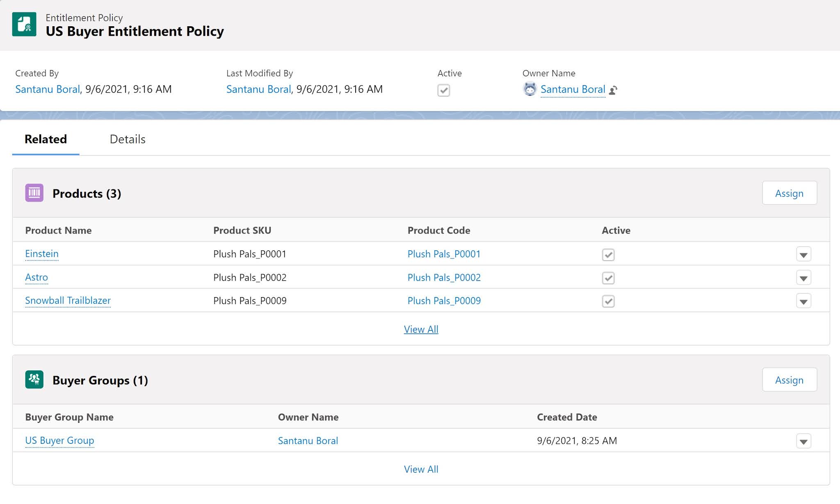Open the row actions dropdown for Einstein
Viewport: 840px width, 504px height.
(x=803, y=254)
